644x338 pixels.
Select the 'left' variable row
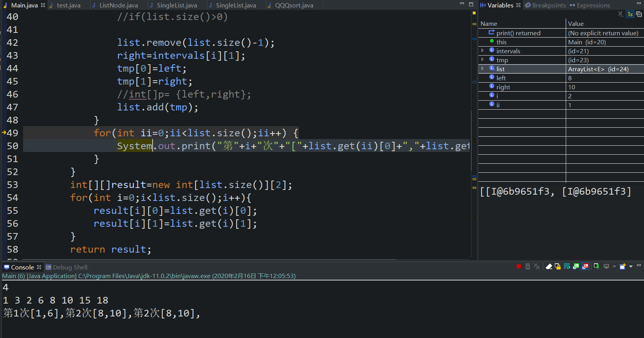(x=561, y=78)
